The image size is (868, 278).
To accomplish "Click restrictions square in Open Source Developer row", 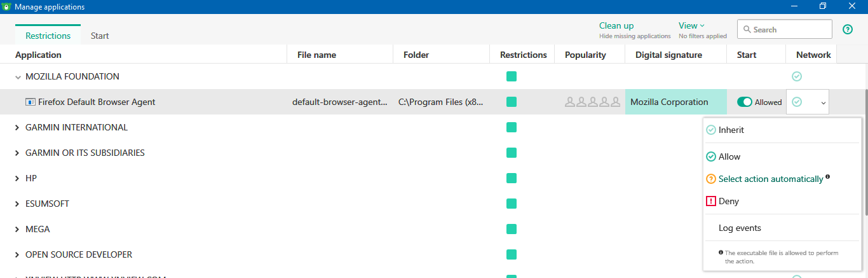I will [x=512, y=254].
